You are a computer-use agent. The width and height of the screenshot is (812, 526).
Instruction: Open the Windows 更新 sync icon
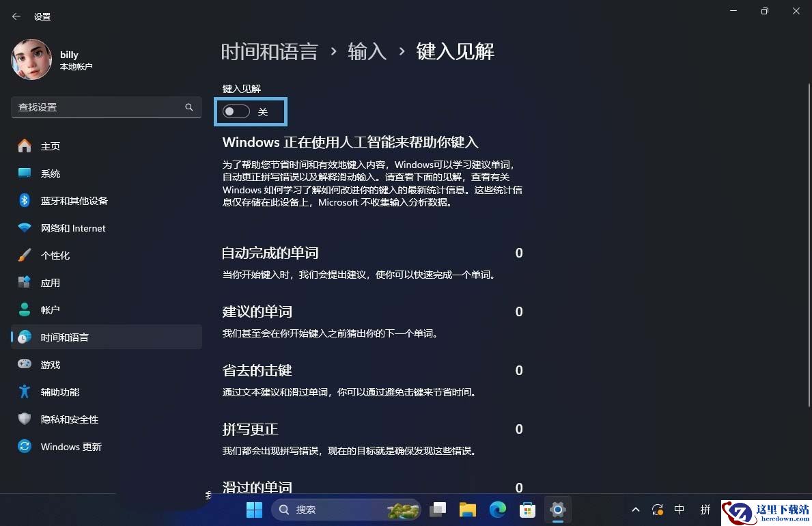point(25,446)
